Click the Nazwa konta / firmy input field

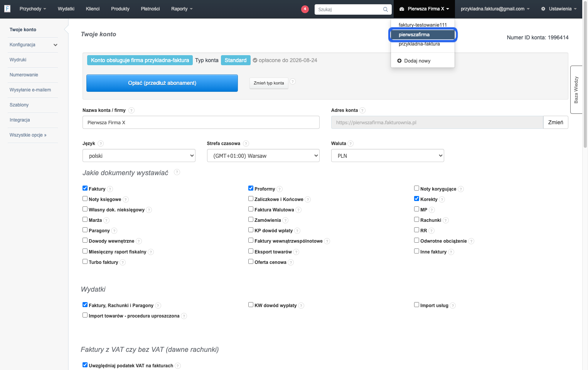[x=201, y=122]
